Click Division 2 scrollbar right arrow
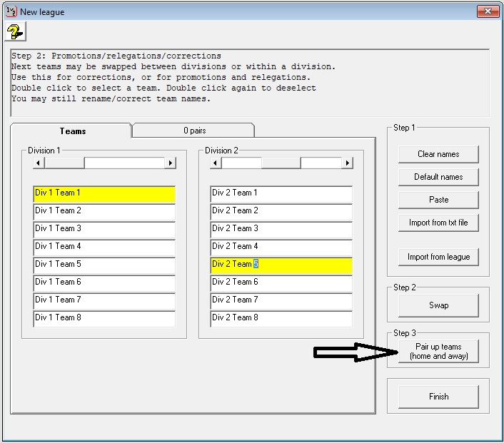Viewport: 504px width, 443px height. tap(347, 163)
